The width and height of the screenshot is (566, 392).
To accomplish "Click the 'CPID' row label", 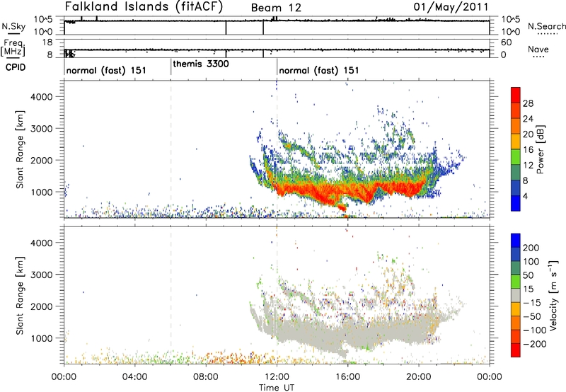I will click(x=15, y=67).
